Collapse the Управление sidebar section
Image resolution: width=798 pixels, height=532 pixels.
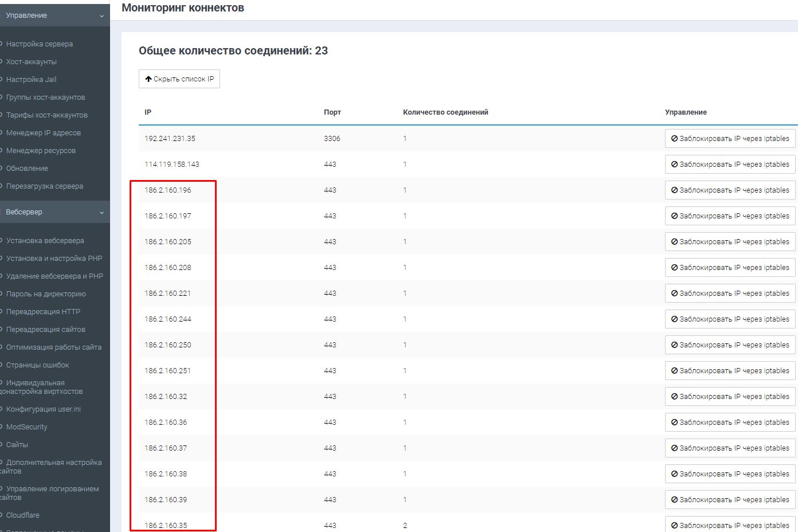pos(101,16)
